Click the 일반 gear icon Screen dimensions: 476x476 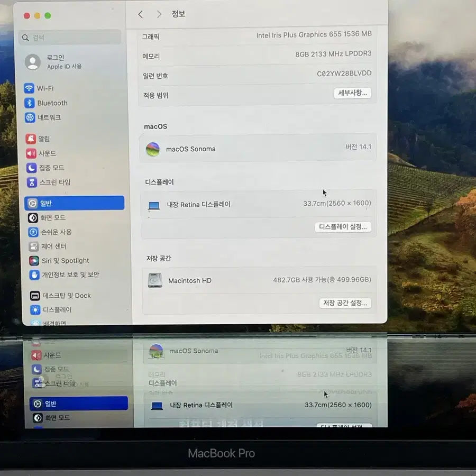pos(32,203)
